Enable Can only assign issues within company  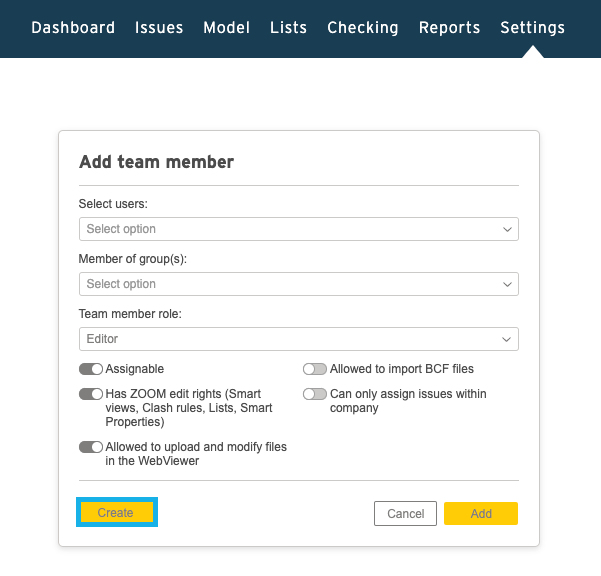coord(315,394)
